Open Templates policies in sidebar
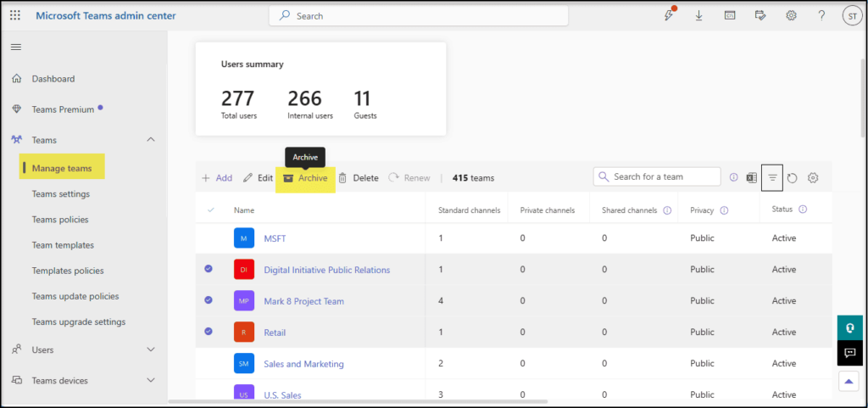Image resolution: width=868 pixels, height=408 pixels. tap(68, 271)
